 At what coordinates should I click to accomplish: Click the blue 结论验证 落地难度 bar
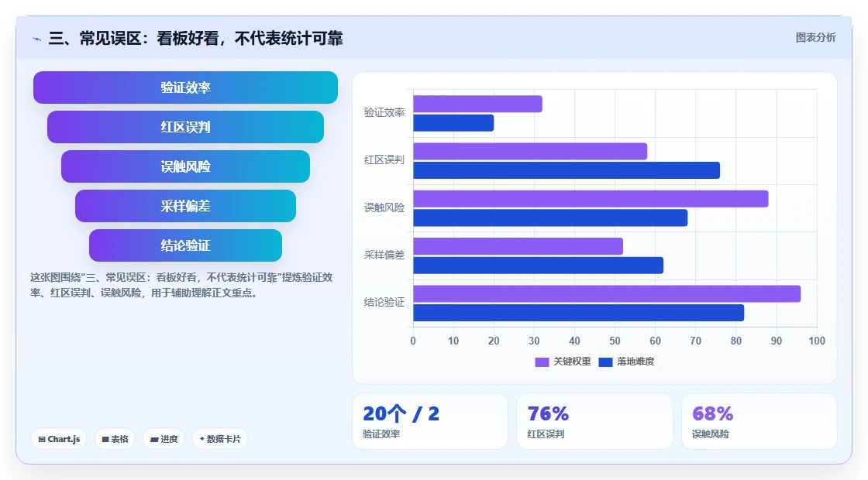coord(578,313)
